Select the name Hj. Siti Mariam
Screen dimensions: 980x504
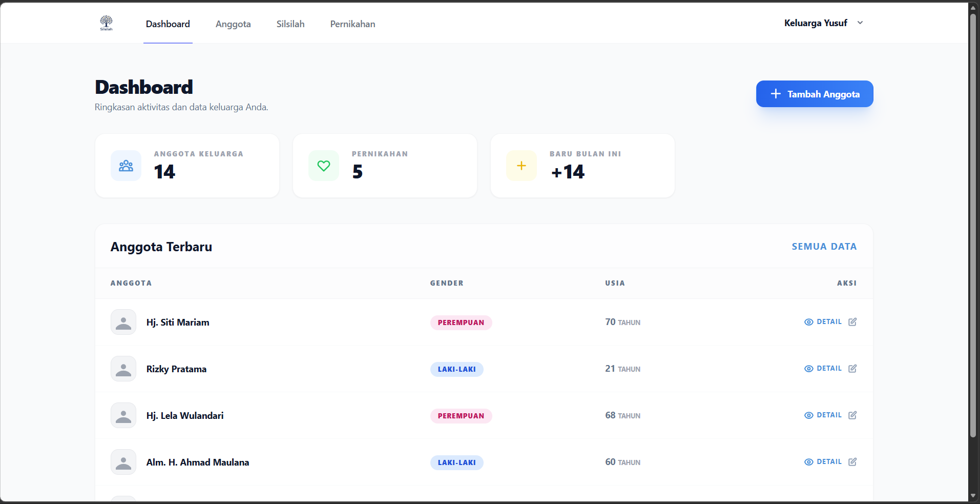(178, 322)
